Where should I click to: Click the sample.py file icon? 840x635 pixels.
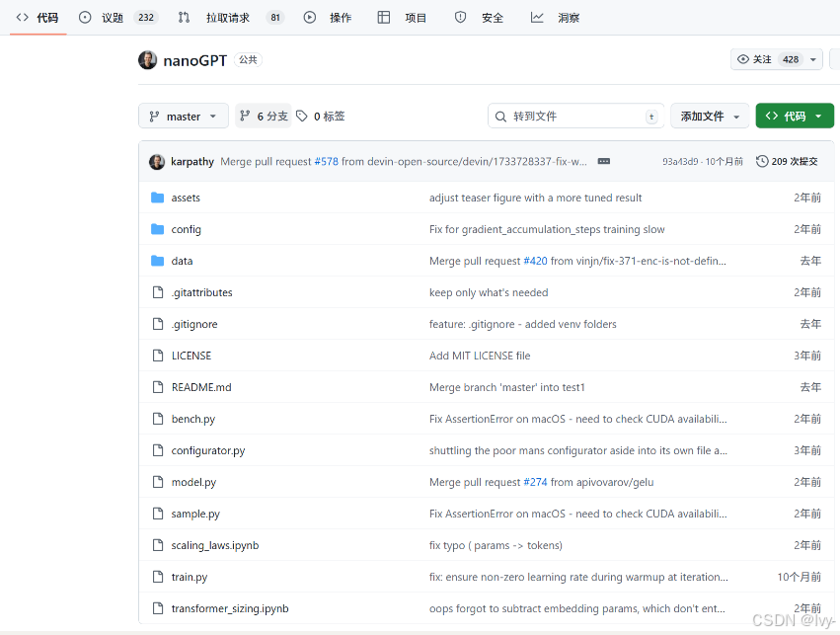(x=158, y=514)
